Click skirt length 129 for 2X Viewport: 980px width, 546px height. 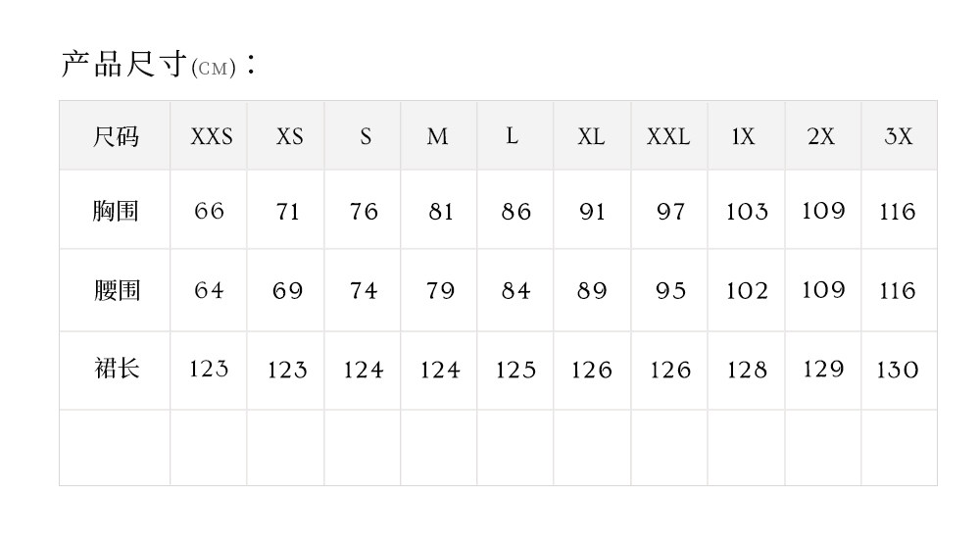[822, 369]
